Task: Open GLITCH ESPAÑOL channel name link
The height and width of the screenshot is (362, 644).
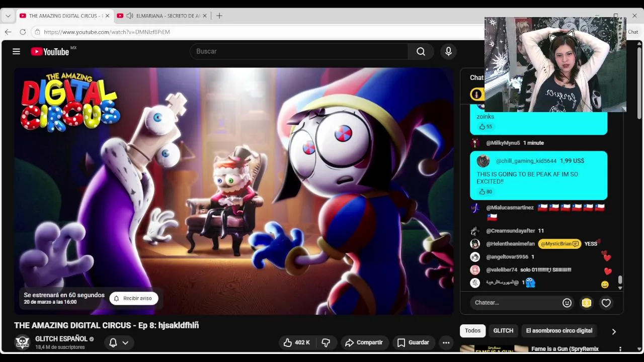Action: (61, 339)
